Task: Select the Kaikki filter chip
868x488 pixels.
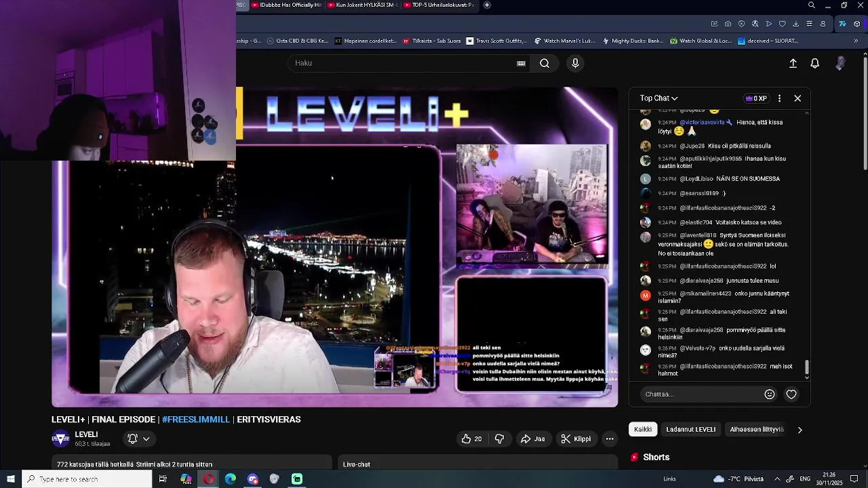Action: coord(643,429)
